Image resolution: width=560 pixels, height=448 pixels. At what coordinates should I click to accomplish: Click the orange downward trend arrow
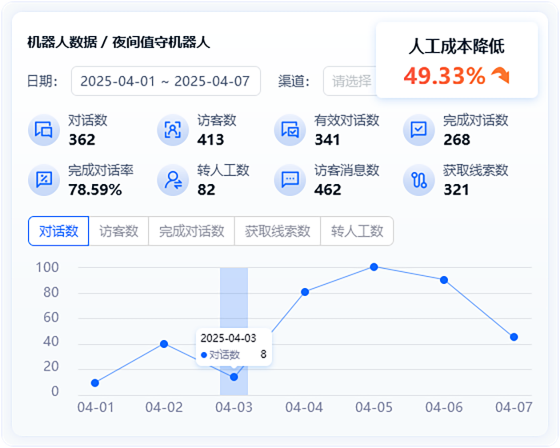click(x=501, y=75)
